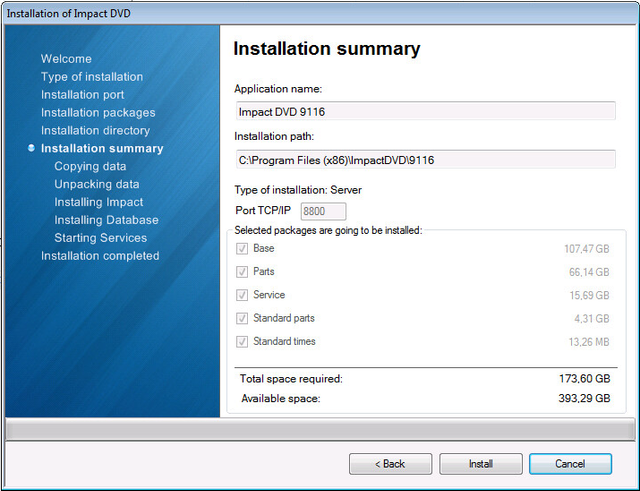This screenshot has width=640, height=491.
Task: Click the 4,31 GB Standard parts size
Action: (592, 318)
